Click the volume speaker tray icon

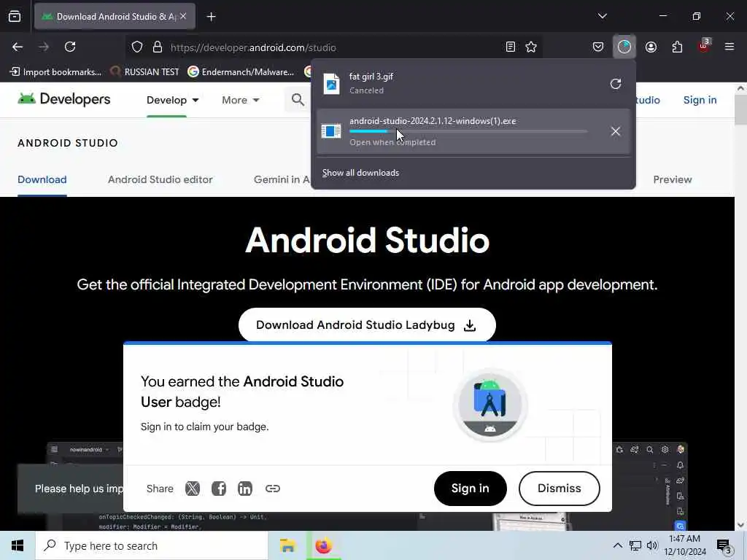651,545
